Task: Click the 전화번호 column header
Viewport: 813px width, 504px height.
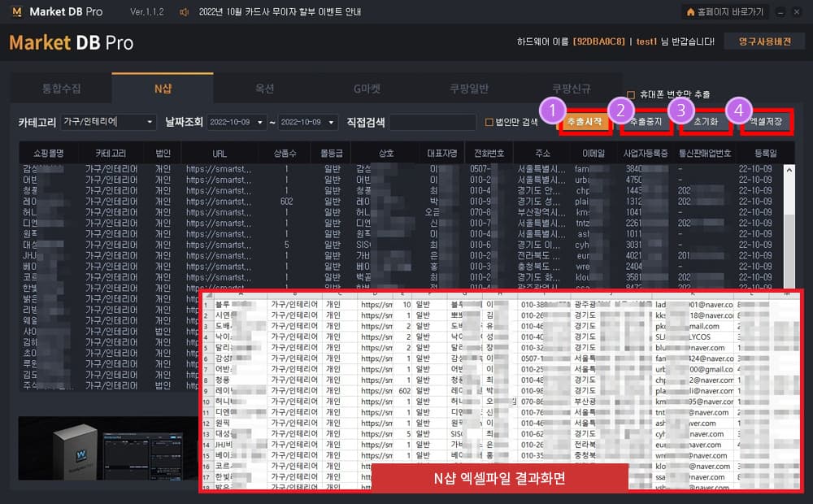Action: pyautogui.click(x=489, y=154)
